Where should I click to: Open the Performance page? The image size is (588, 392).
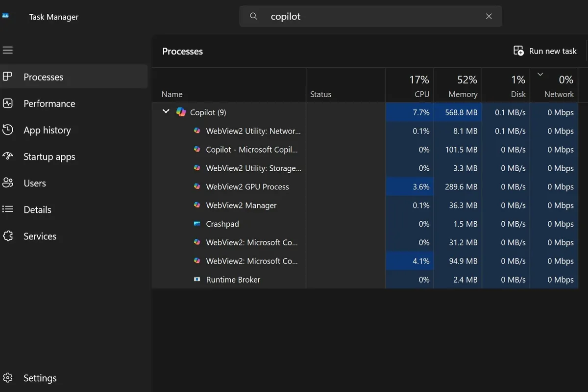point(73,104)
